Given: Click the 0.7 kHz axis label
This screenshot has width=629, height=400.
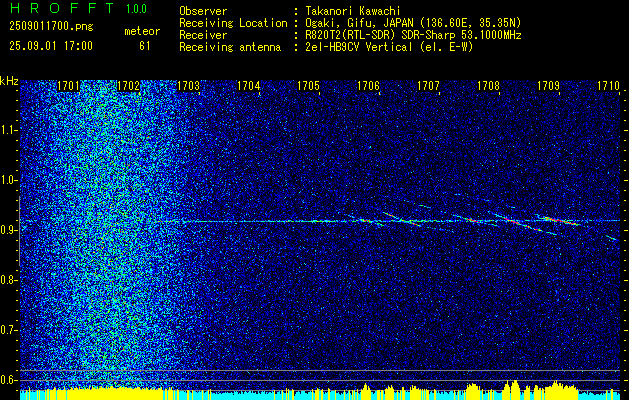Looking at the screenshot, I should tap(7, 330).
